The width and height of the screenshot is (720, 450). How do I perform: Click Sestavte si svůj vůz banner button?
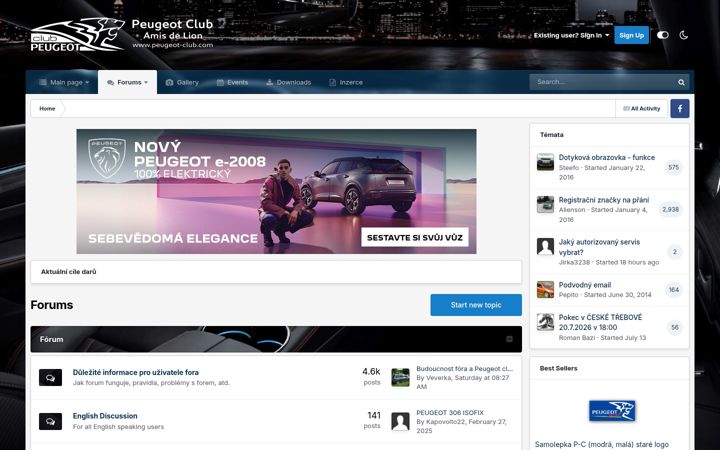pyautogui.click(x=415, y=237)
